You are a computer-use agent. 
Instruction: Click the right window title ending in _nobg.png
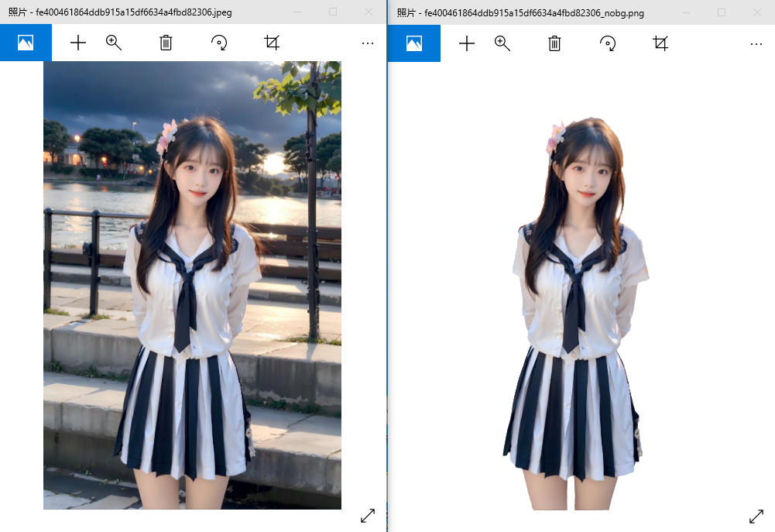coord(520,13)
